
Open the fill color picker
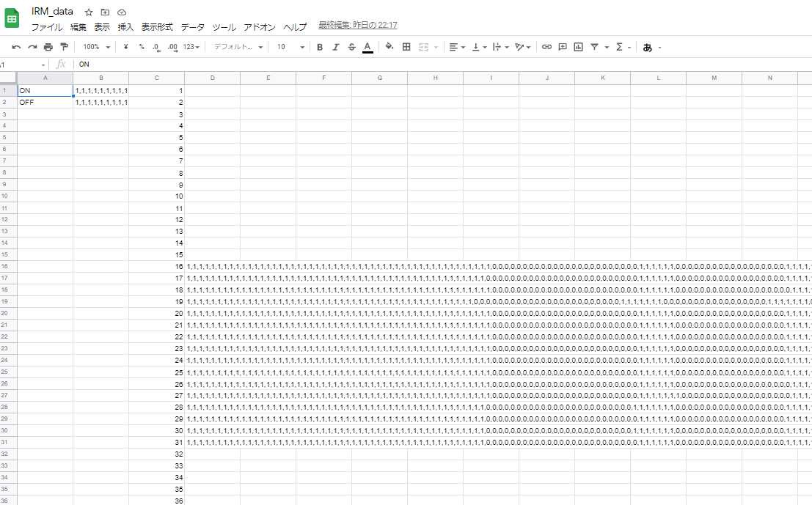click(389, 47)
